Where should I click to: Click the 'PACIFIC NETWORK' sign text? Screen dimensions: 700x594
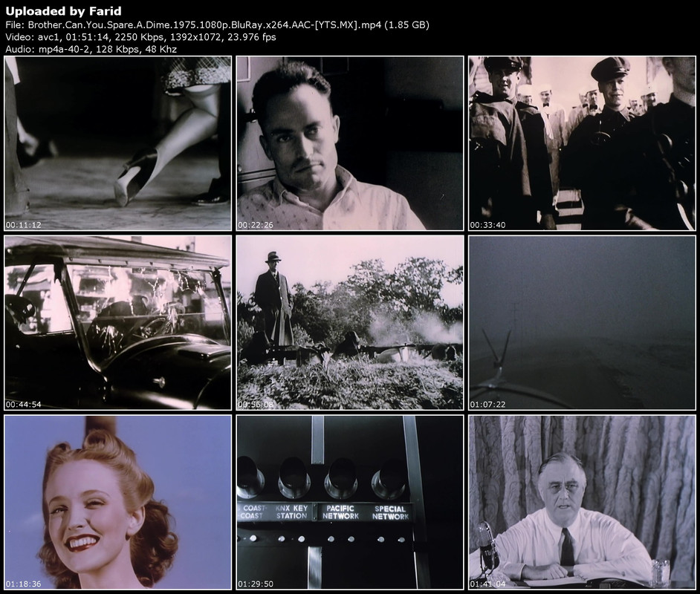tap(340, 512)
